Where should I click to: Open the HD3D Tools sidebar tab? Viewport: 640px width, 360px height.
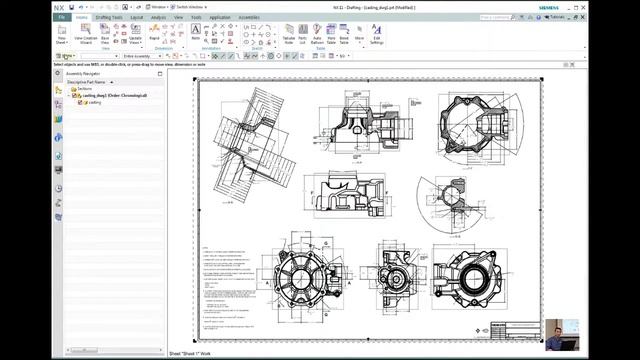58,138
